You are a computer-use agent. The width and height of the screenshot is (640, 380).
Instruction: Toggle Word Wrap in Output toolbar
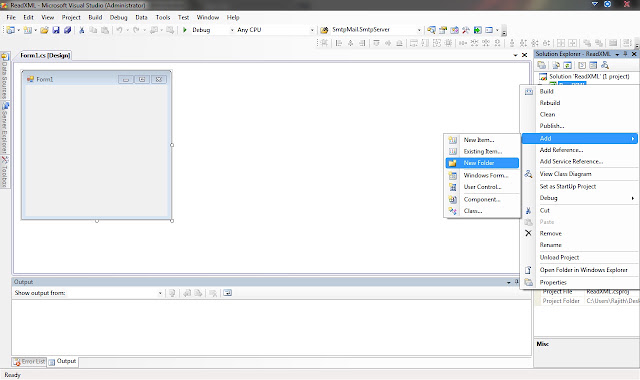click(x=228, y=293)
